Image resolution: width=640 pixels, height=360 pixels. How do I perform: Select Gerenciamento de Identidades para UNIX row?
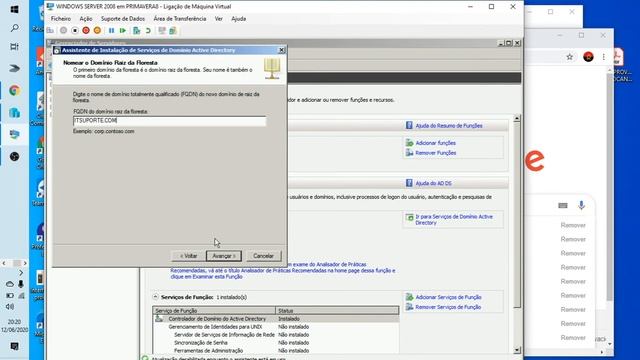pos(276,327)
